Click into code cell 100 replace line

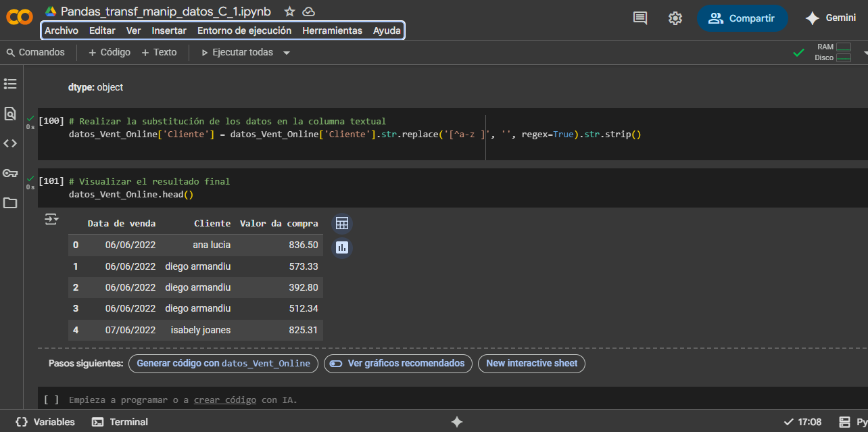(355, 134)
